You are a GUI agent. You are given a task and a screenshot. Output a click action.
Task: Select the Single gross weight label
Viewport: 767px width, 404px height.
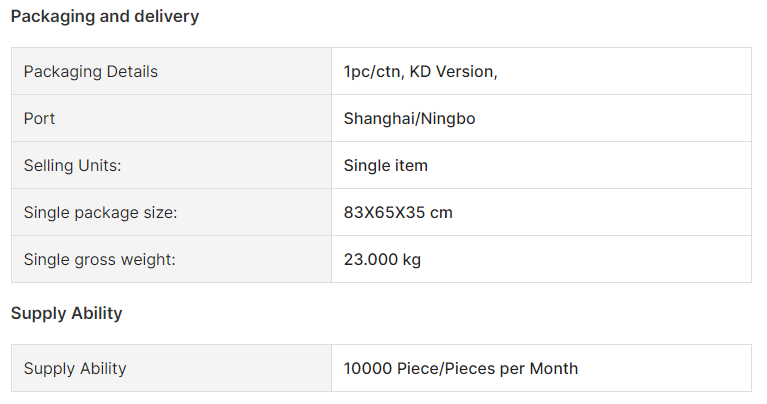[99, 259]
